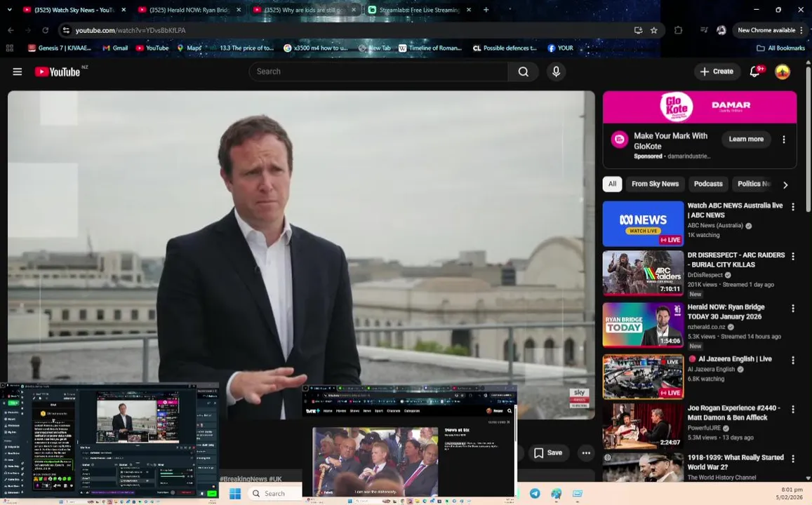The width and height of the screenshot is (812, 505).
Task: View site information icon in address bar
Action: 66,31
